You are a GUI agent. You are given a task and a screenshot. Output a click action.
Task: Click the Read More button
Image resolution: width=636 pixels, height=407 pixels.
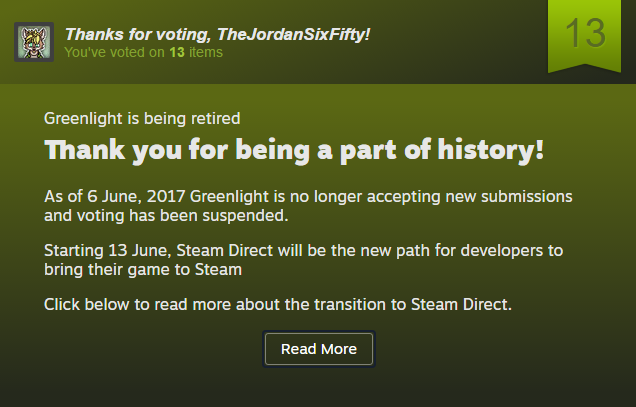click(318, 349)
